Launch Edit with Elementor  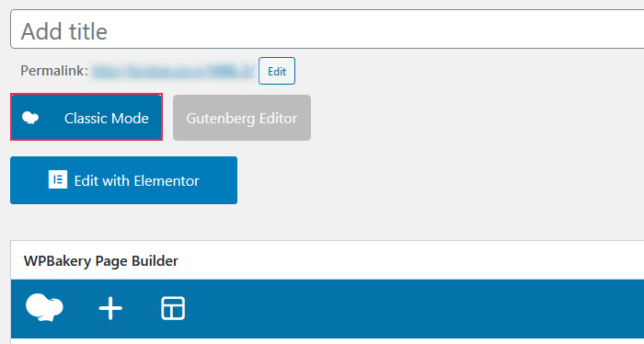pos(123,180)
